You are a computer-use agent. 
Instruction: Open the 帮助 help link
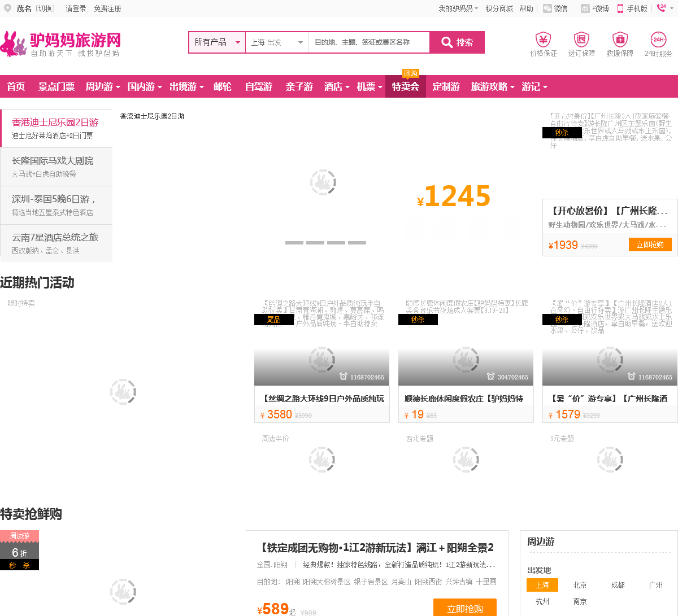click(526, 8)
